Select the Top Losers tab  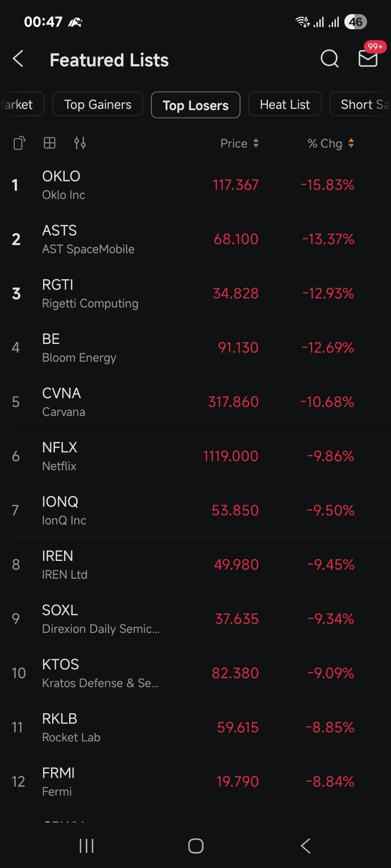[195, 105]
